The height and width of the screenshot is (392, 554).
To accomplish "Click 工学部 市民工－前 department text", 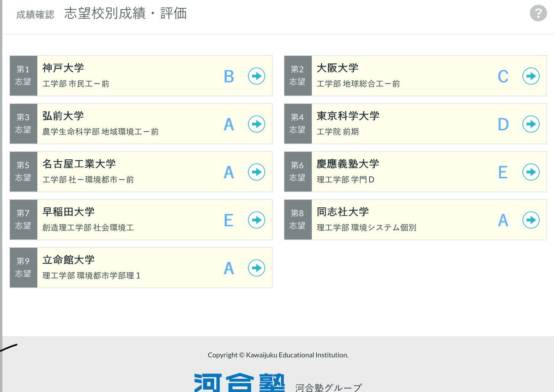I will coord(76,84).
